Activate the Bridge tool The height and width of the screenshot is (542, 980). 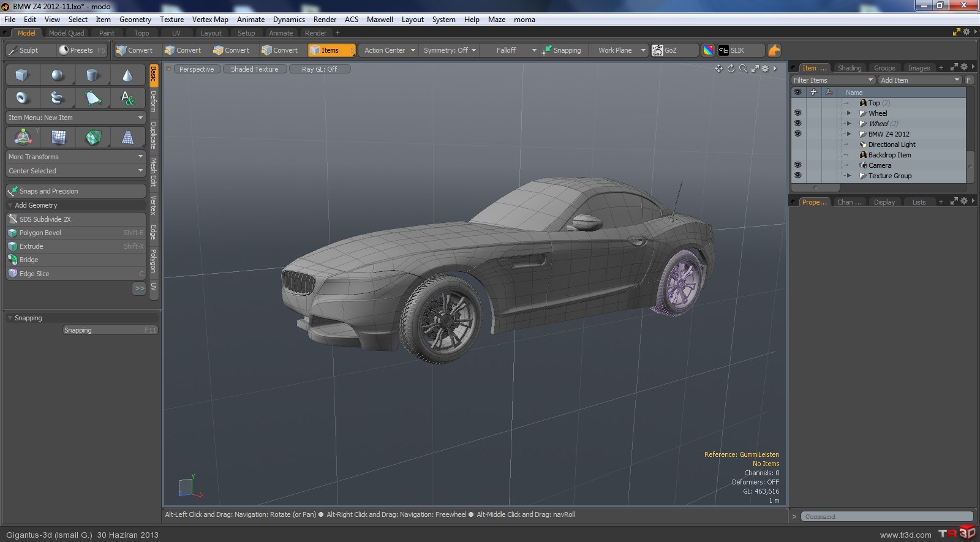tap(76, 260)
